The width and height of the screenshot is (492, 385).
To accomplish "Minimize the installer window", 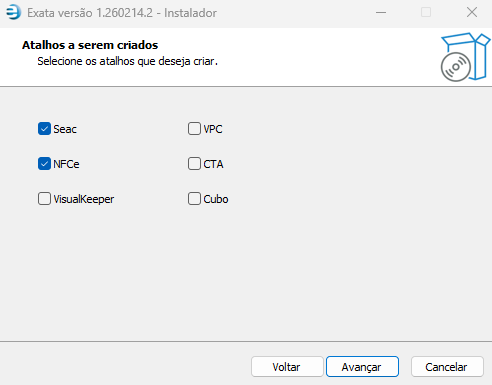I will pos(381,13).
